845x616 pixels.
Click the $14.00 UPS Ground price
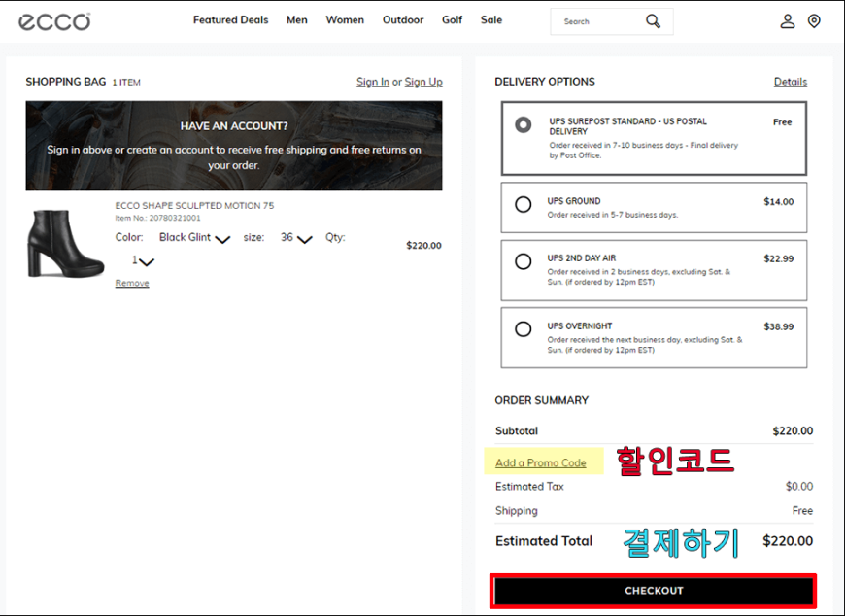779,201
